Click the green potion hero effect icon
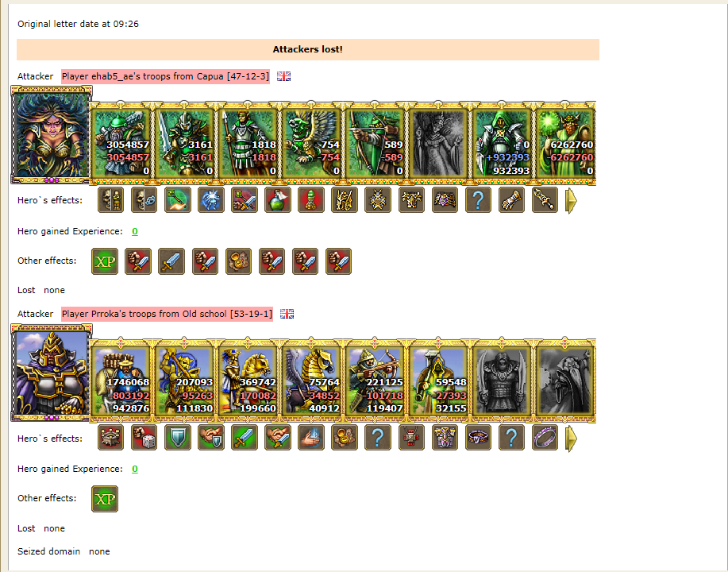The width and height of the screenshot is (728, 572). 278,200
